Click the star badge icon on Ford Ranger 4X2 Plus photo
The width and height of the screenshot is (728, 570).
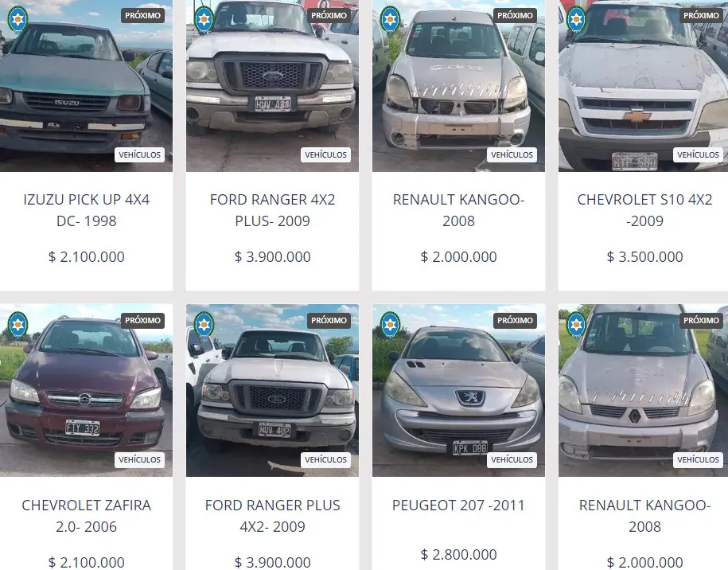204,19
